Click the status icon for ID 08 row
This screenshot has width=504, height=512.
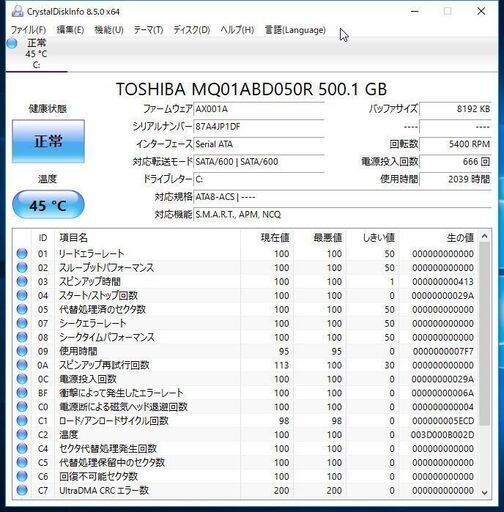point(22,337)
